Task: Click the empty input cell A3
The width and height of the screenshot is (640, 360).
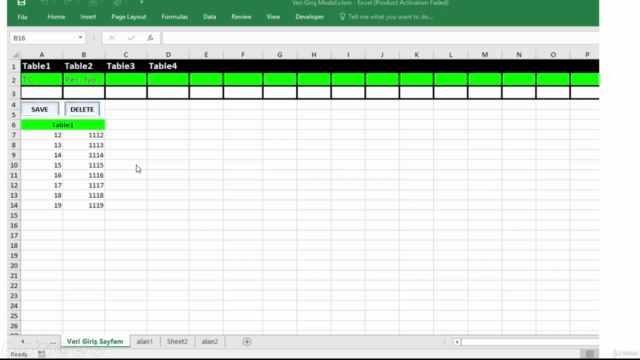Action: click(x=42, y=93)
